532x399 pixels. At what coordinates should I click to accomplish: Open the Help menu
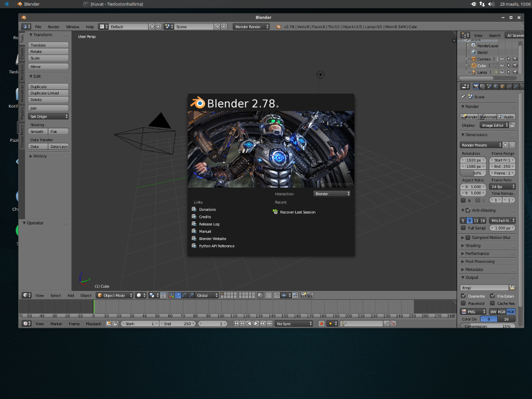point(90,27)
